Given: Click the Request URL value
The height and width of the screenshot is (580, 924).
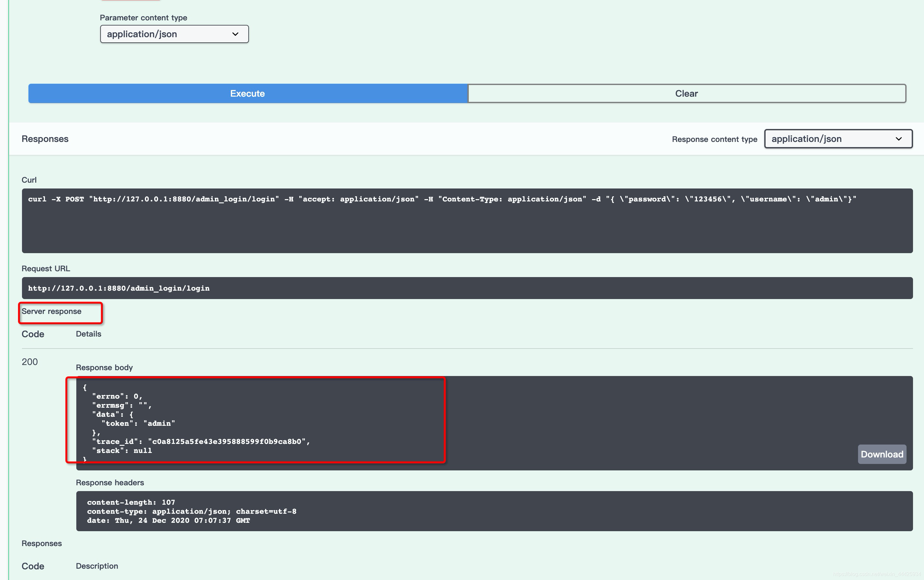Looking at the screenshot, I should 119,288.
